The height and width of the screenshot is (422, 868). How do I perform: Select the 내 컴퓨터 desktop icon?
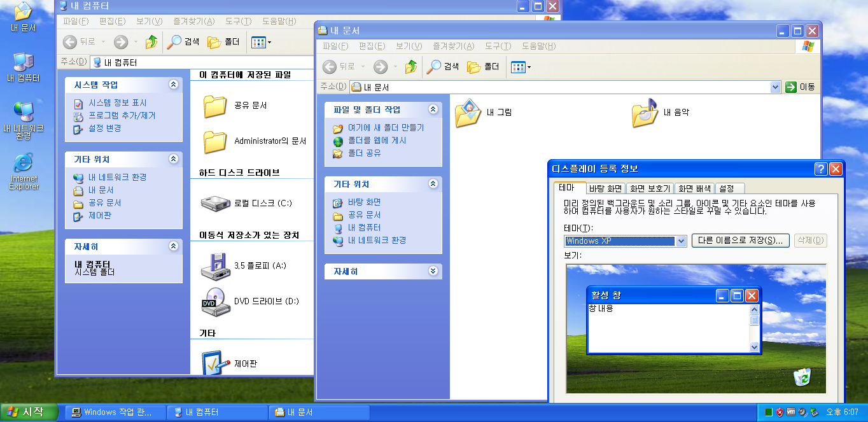pyautogui.click(x=24, y=67)
